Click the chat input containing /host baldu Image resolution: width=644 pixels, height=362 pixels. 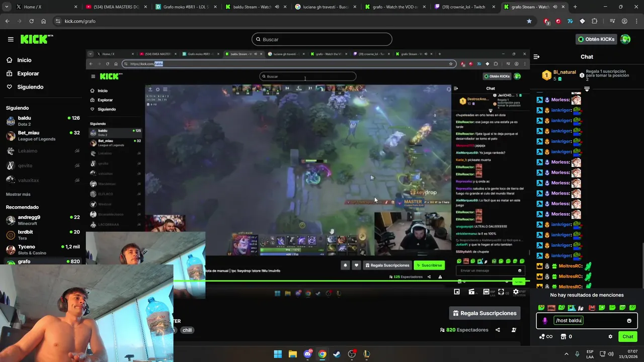(587, 321)
